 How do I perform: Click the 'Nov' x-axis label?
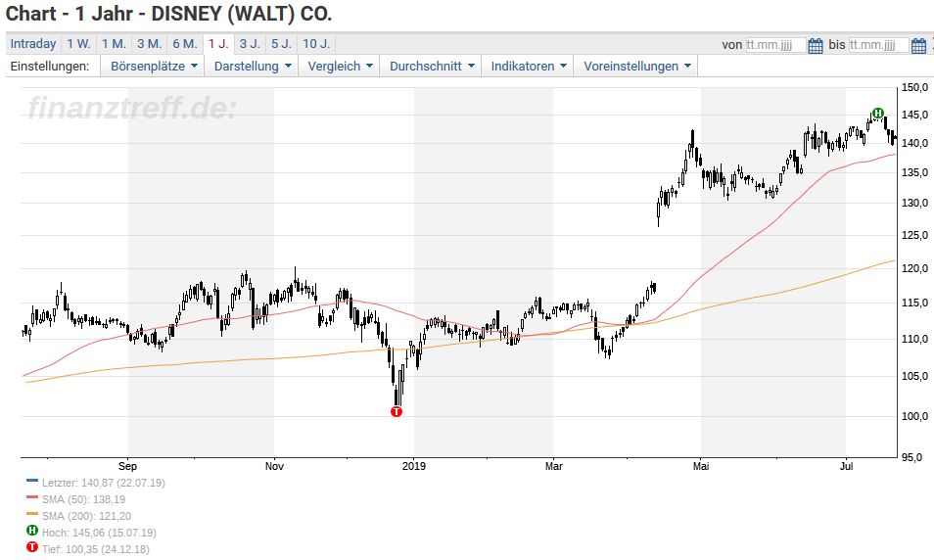274,466
